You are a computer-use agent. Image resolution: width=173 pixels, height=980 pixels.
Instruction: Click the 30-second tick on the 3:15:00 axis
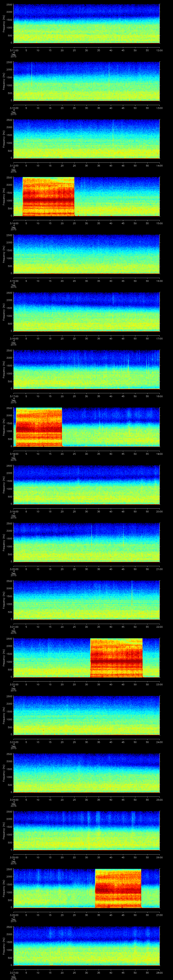pos(86,281)
